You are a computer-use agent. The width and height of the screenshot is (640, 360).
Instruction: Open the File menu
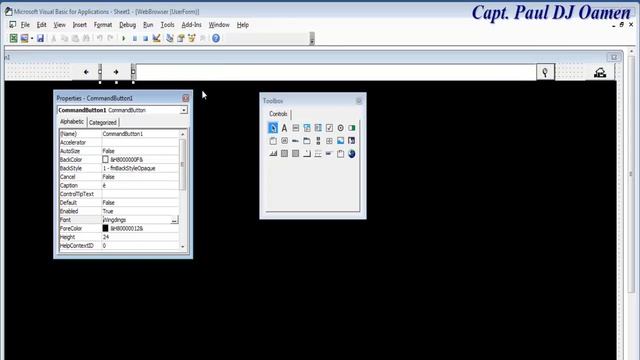25,25
